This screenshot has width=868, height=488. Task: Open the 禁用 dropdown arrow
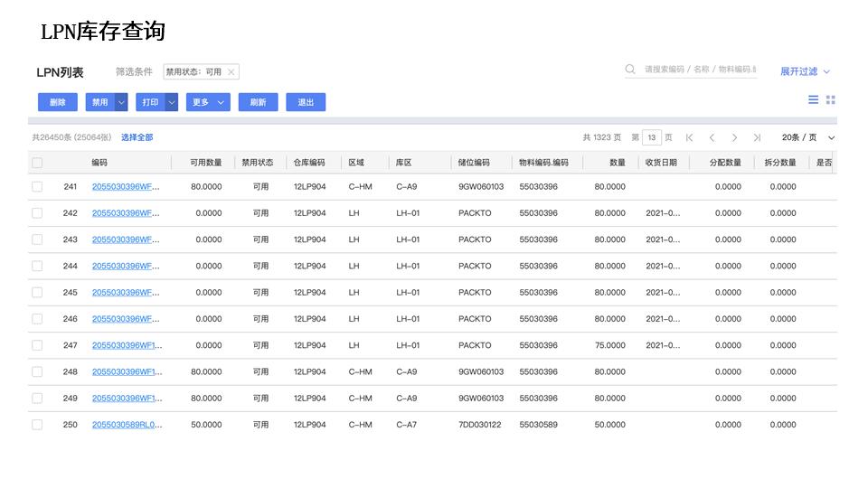(x=121, y=102)
